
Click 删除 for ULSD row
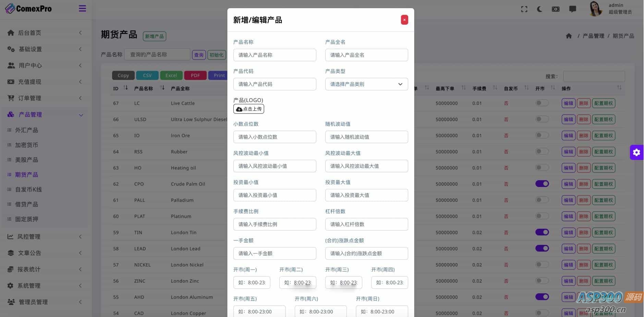[x=583, y=119]
